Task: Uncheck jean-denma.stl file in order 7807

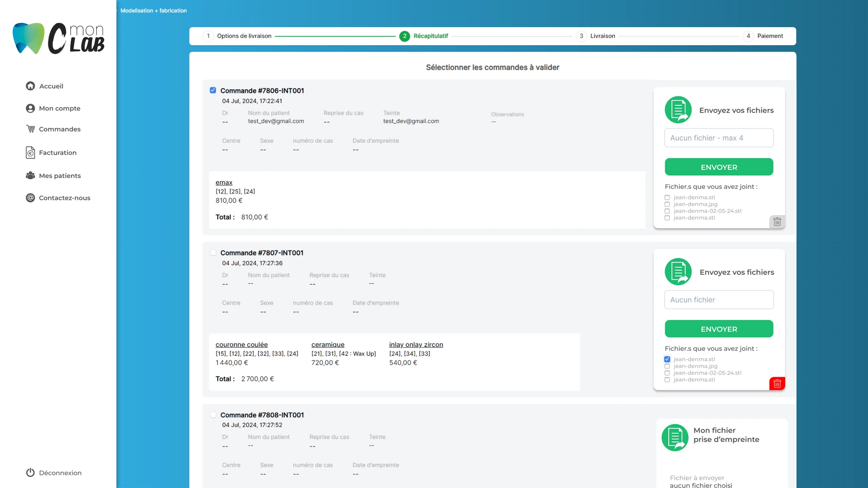Action: pos(667,359)
